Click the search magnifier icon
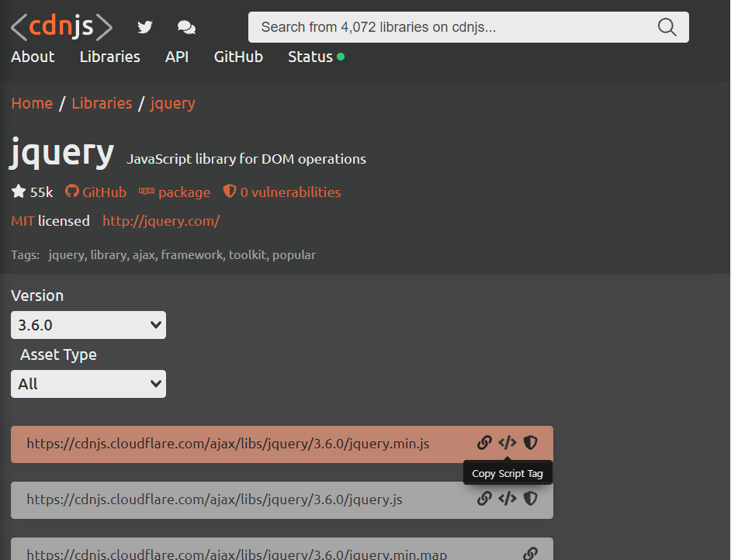Screen dimensions: 731x560 667,27
